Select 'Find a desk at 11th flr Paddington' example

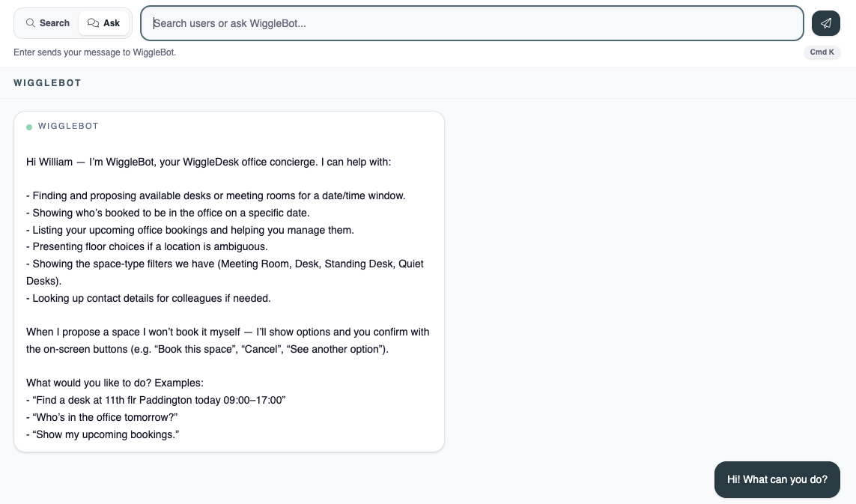point(156,400)
